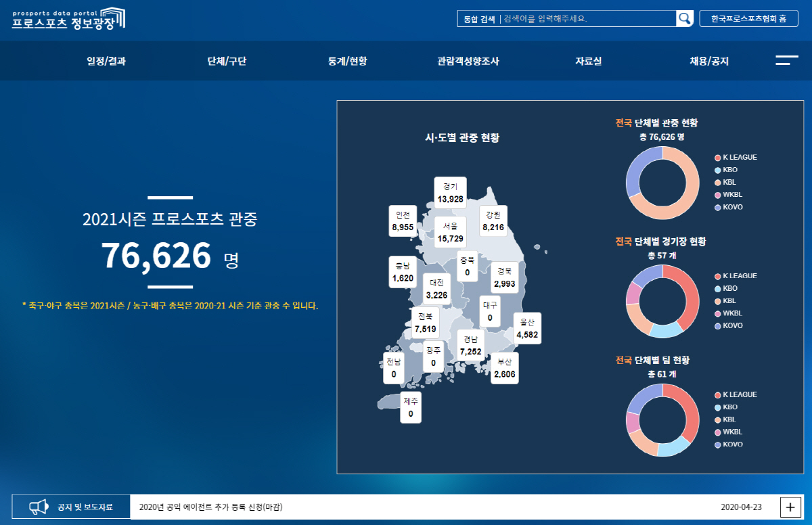Click the search magnifier icon
This screenshot has width=812, height=525.
685,18
